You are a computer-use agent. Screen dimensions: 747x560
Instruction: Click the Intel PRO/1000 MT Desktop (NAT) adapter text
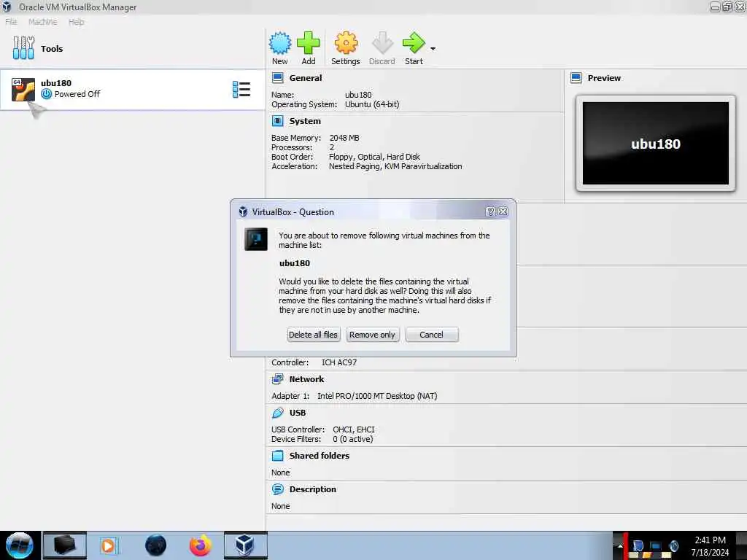(x=377, y=396)
